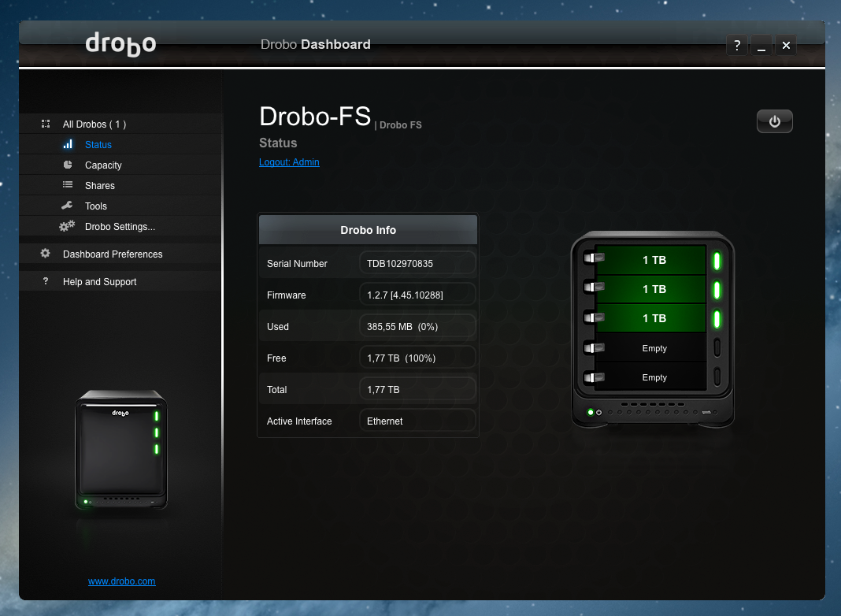Click the Firmware label
Image resolution: width=841 pixels, height=616 pixels.
tap(287, 295)
